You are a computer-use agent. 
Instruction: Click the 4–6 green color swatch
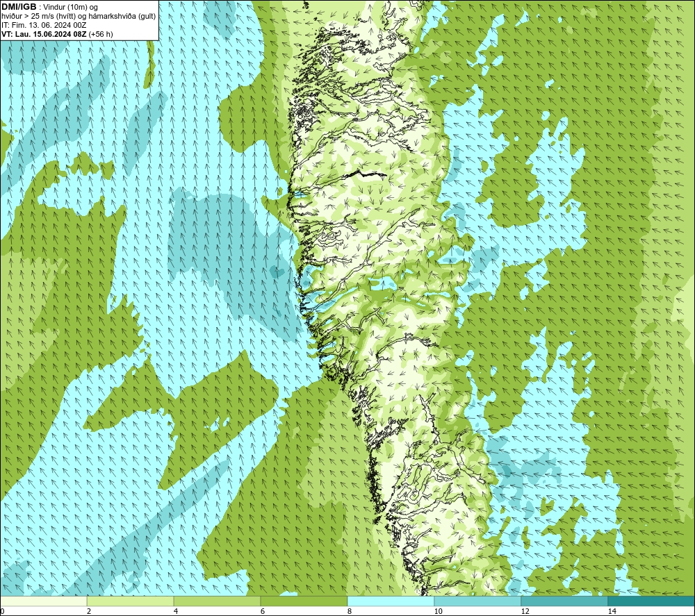[217, 601]
